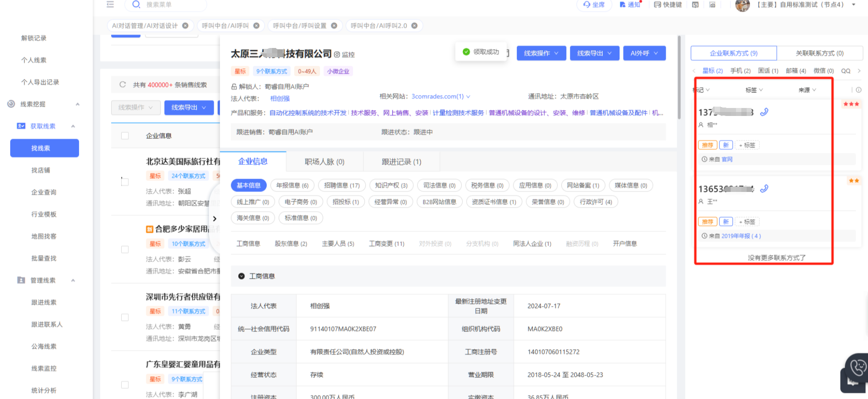
Task: Close the 呼叫中台/AI呼叫2.0 tab
Action: (414, 26)
